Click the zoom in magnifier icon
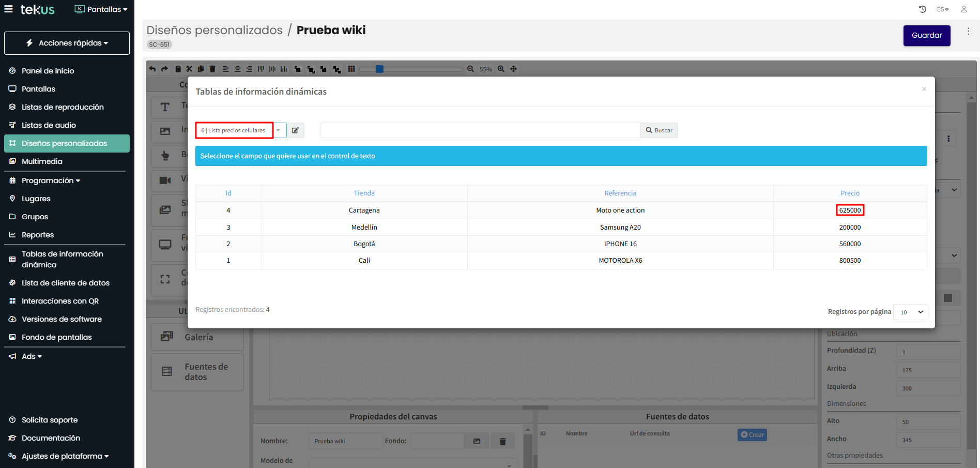The height and width of the screenshot is (468, 980). [x=501, y=69]
